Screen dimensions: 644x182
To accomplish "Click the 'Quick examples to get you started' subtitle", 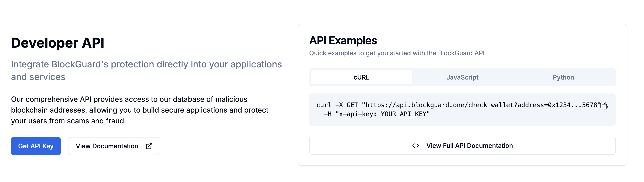I will (397, 53).
